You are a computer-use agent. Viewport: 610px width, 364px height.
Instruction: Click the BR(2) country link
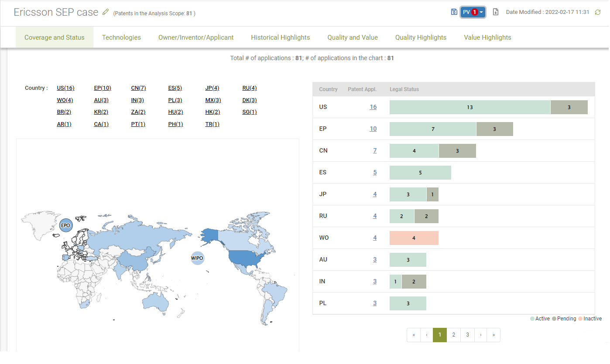click(x=64, y=112)
